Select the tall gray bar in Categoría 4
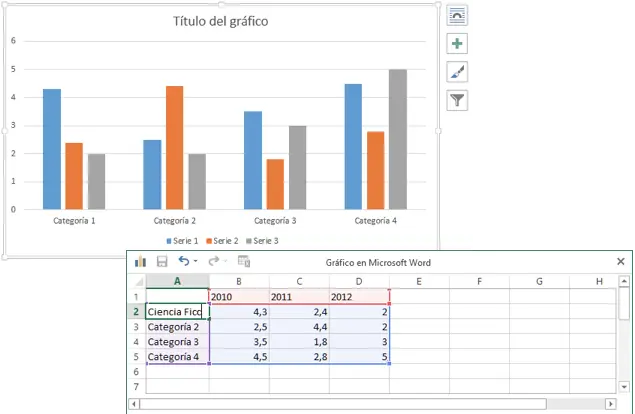635x414 pixels. (398, 139)
